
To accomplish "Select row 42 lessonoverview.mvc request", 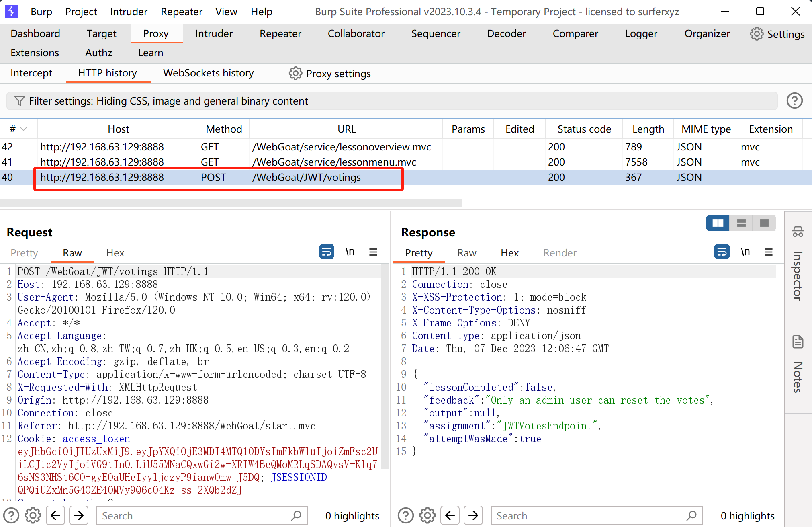I will (x=406, y=147).
